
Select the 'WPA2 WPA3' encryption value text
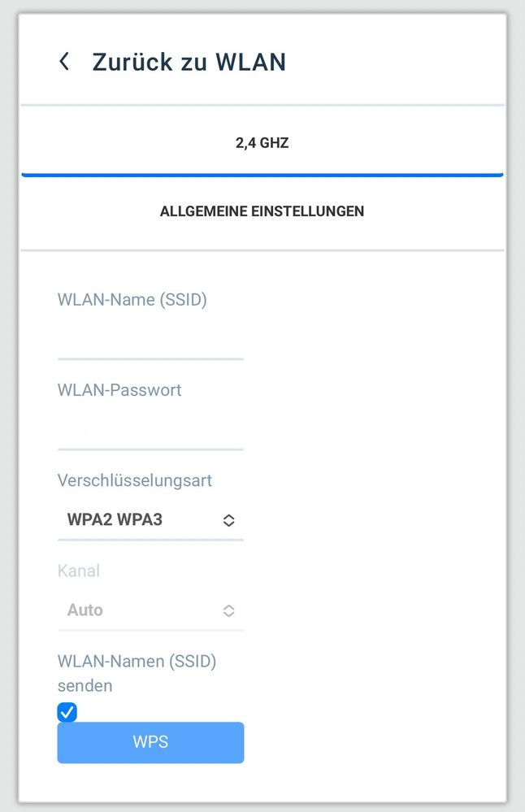[115, 520]
